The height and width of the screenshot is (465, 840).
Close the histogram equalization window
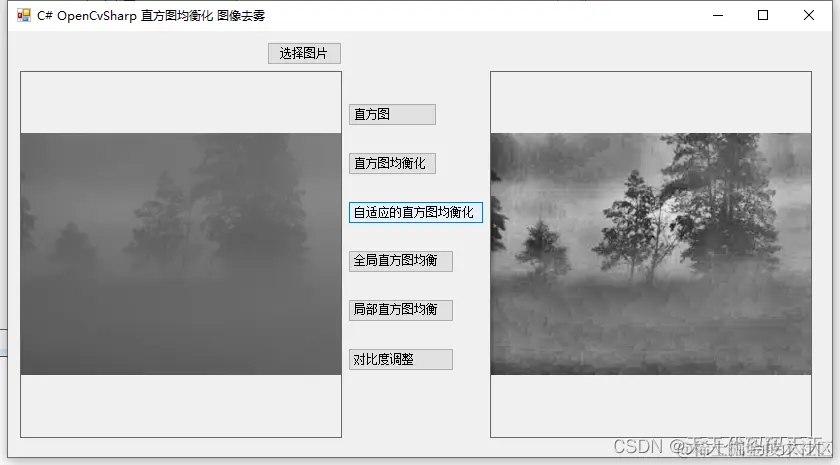tap(808, 15)
